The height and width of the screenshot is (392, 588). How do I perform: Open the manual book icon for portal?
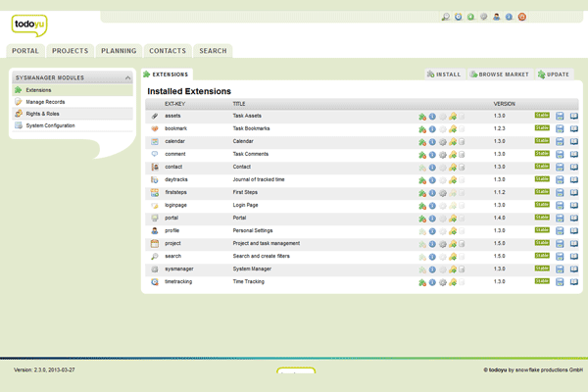coord(574,218)
